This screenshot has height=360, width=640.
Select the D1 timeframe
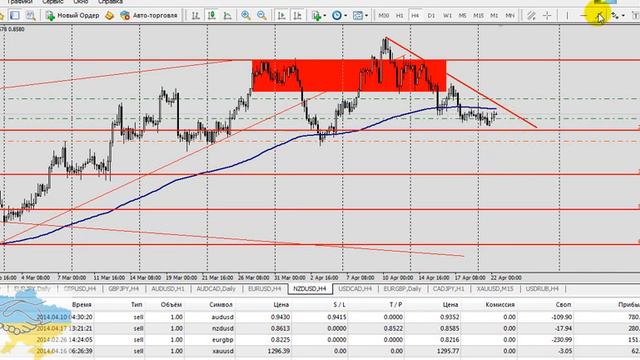(431, 16)
